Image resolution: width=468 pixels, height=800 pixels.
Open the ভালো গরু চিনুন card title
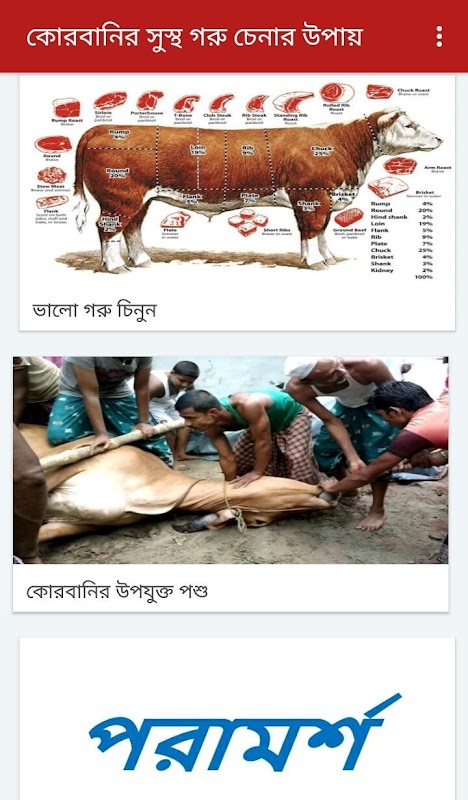(94, 310)
